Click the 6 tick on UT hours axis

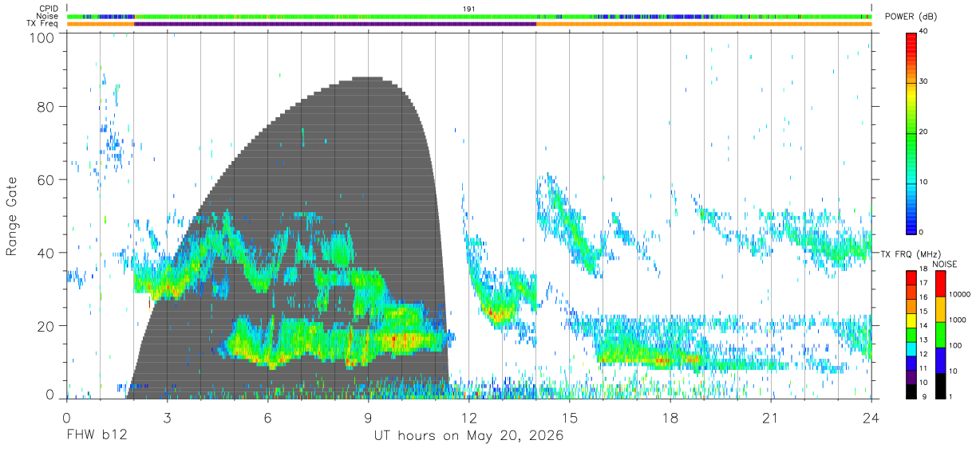pos(267,418)
